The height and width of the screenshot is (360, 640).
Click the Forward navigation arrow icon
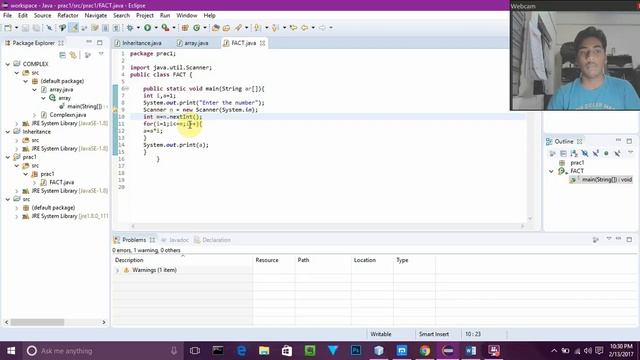[322, 28]
